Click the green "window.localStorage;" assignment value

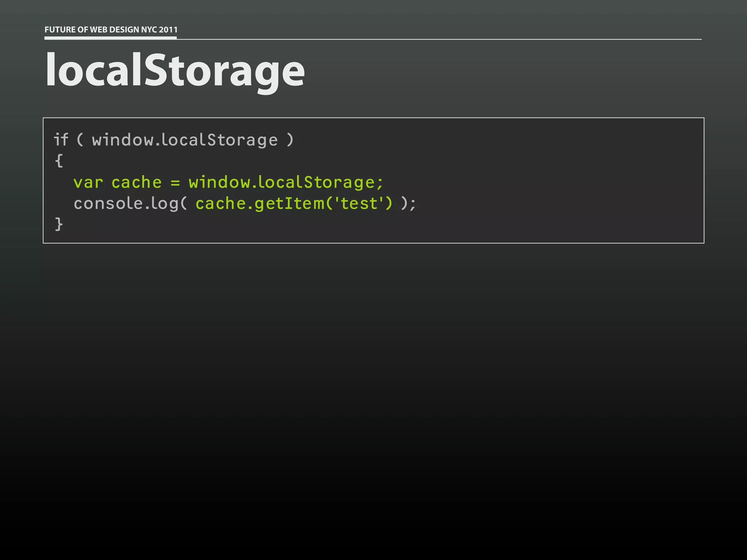click(x=286, y=182)
